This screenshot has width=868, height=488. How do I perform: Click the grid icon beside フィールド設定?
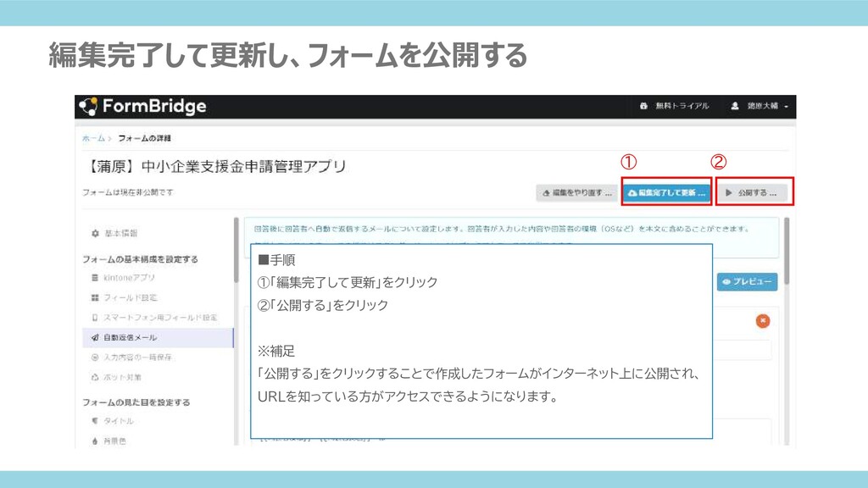point(95,297)
